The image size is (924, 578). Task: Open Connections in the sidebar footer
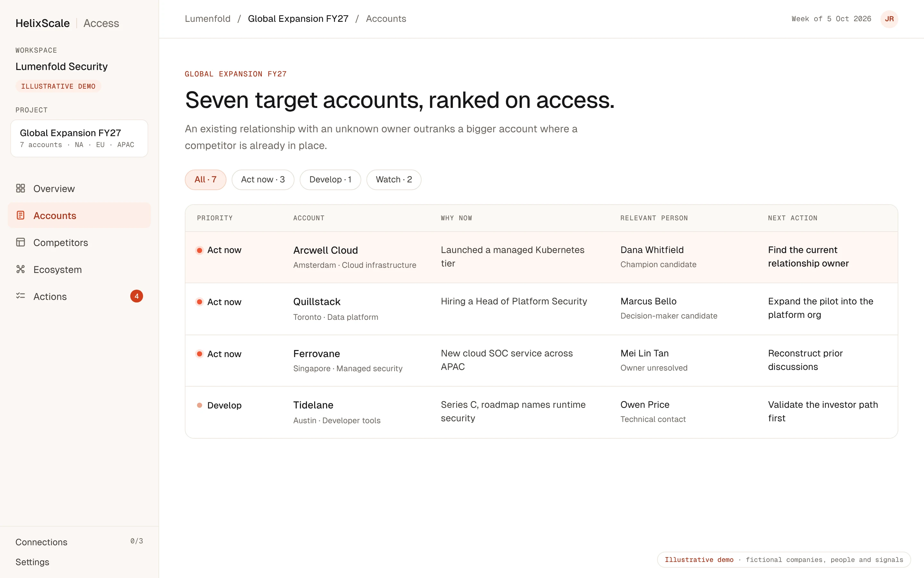click(x=79, y=542)
